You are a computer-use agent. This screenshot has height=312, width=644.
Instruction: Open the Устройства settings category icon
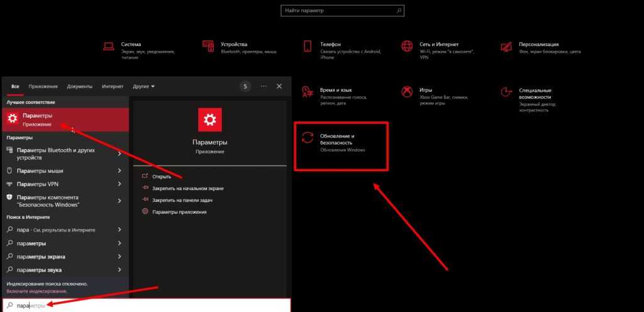coord(208,46)
